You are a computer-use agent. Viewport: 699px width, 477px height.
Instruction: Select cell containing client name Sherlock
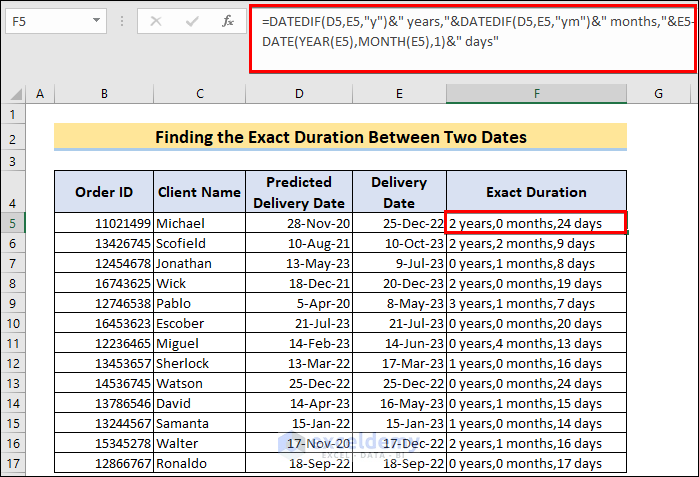point(200,363)
